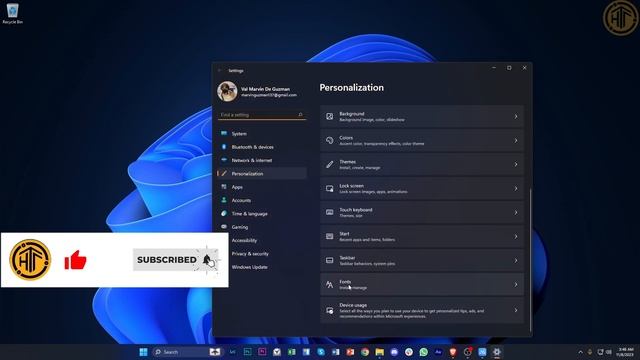Click the Touch keyboard icon
Screen dimensions: 640x360
pos(329,212)
